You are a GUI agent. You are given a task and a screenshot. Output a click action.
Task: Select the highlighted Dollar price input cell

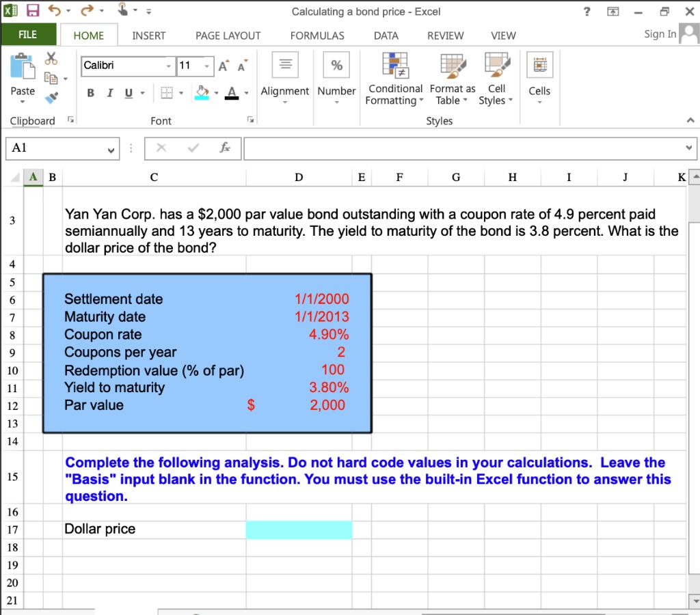coord(299,530)
